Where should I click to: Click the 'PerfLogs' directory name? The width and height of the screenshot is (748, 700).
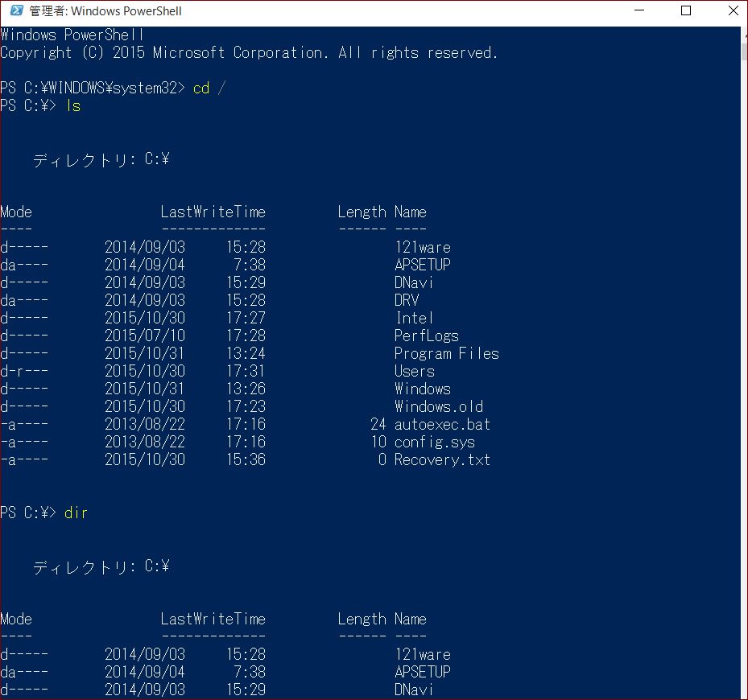pyautogui.click(x=427, y=336)
